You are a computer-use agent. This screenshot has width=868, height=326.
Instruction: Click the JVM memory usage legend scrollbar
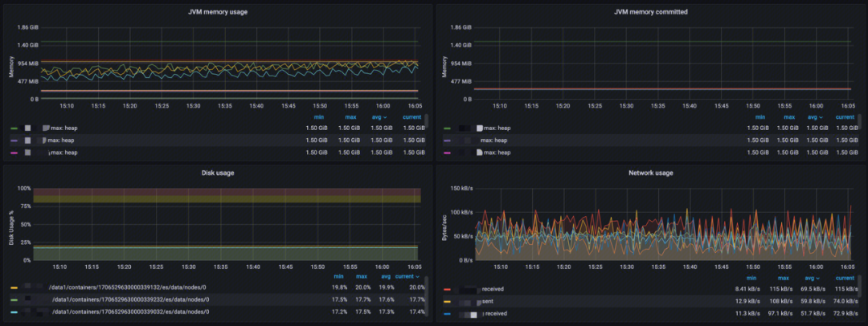tap(427, 122)
